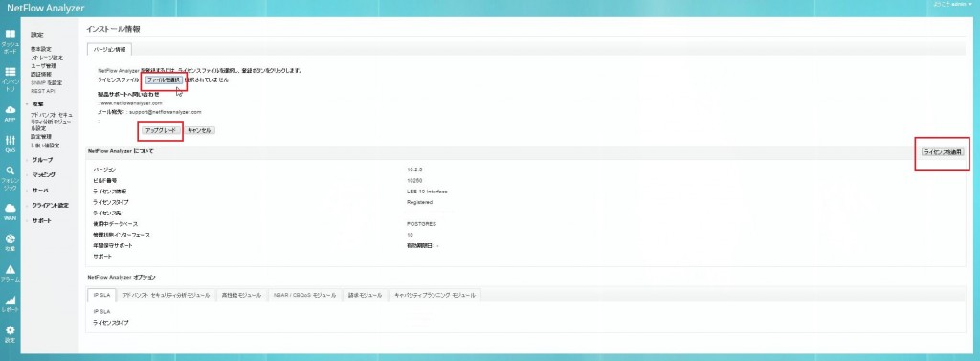Open REST API in the settings menu
The width and height of the screenshot is (980, 361).
click(43, 91)
